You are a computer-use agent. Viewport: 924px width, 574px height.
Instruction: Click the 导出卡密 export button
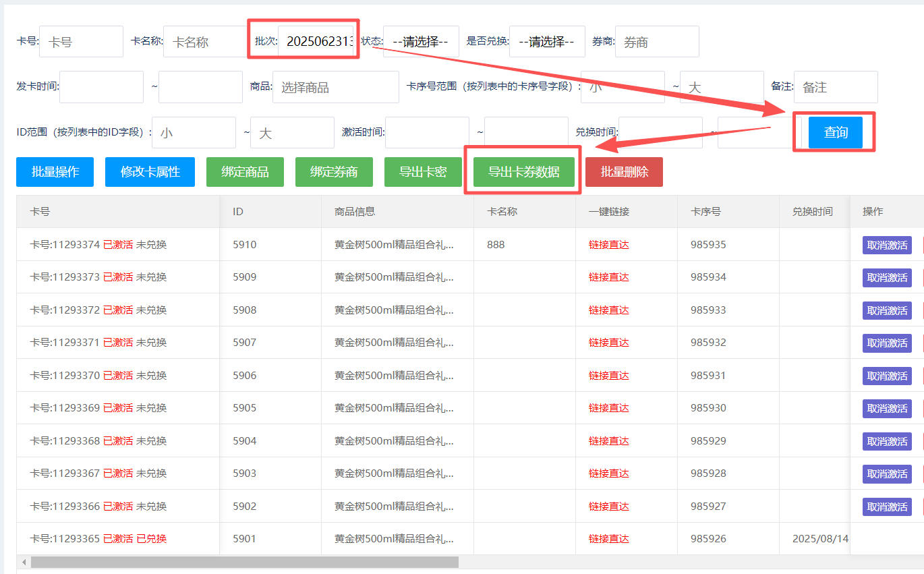422,172
